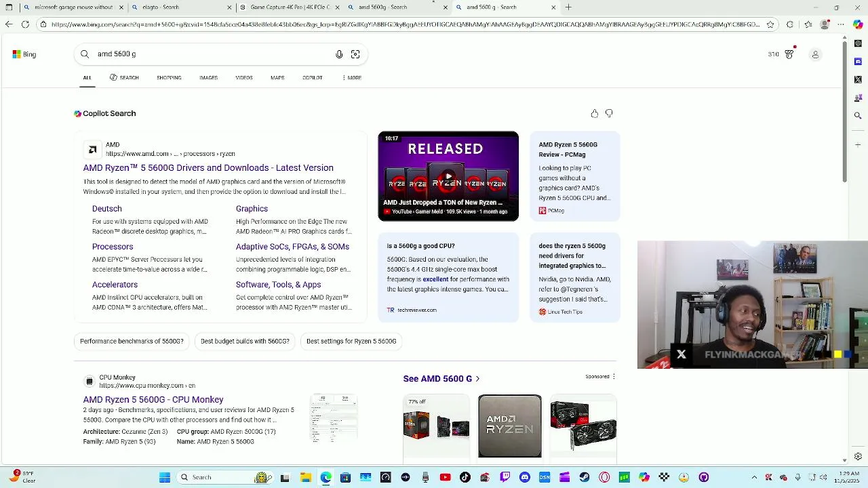Expand 'See AMD 5600 G' chevron link

[x=441, y=379]
